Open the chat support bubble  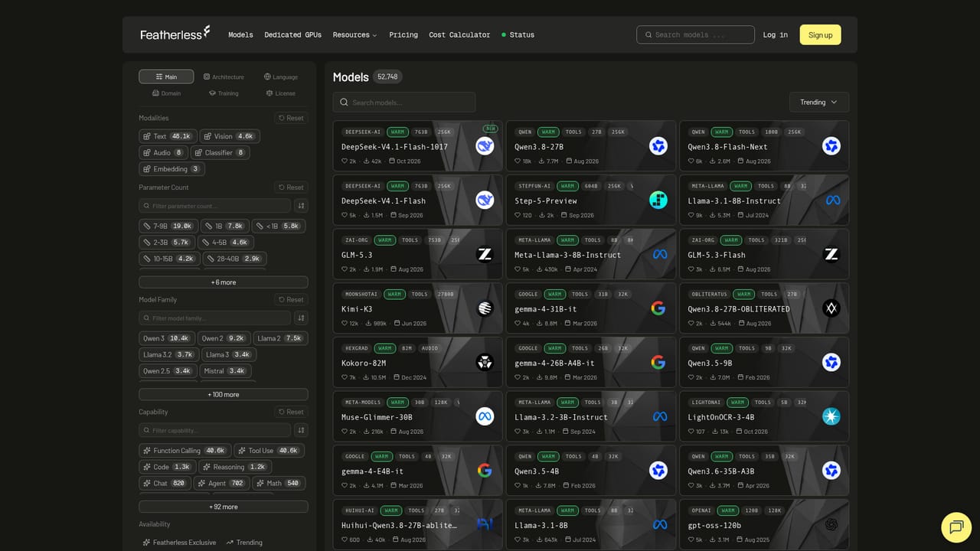click(x=956, y=527)
